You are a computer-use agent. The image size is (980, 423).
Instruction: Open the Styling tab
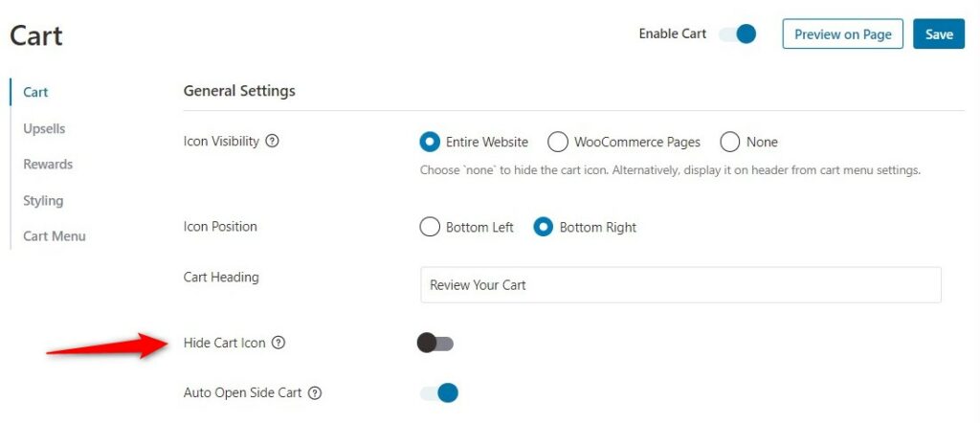[43, 201]
